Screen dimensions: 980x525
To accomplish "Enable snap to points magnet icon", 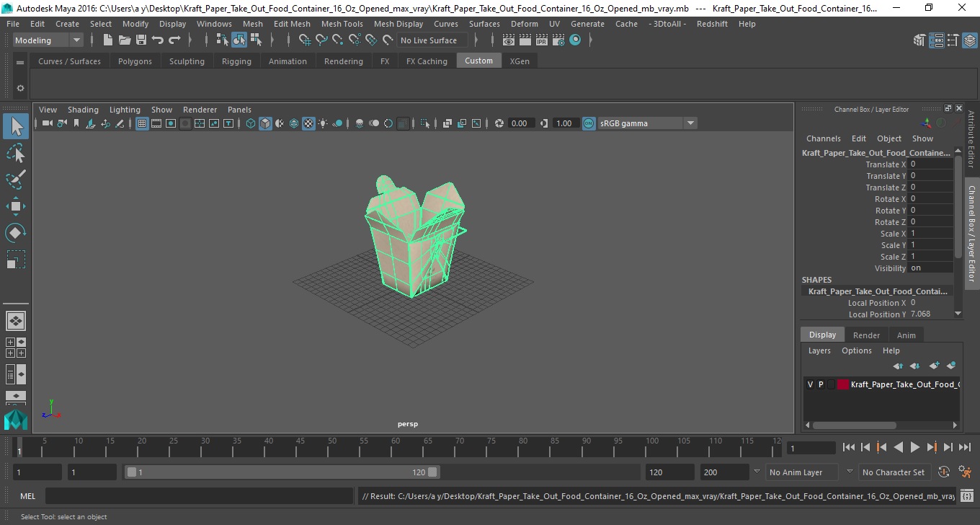I will pos(337,40).
